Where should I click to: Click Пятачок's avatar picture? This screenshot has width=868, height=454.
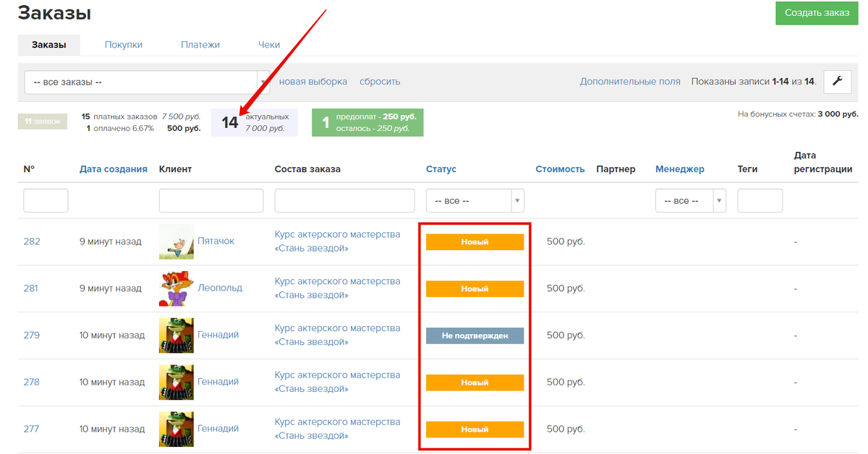176,241
